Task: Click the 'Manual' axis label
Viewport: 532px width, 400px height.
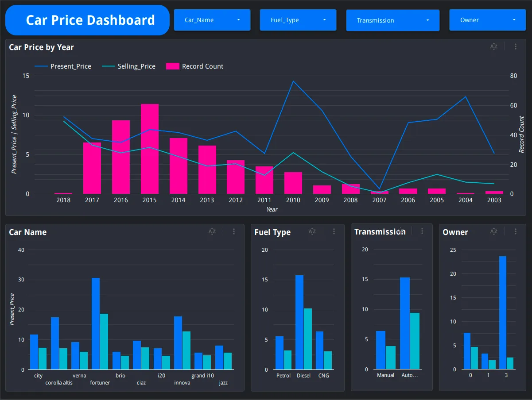Action: (385, 375)
